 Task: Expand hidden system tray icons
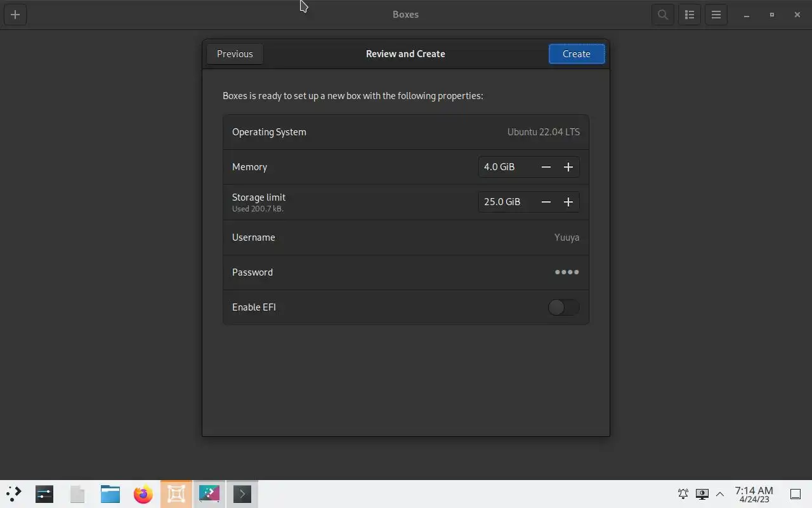(x=720, y=494)
